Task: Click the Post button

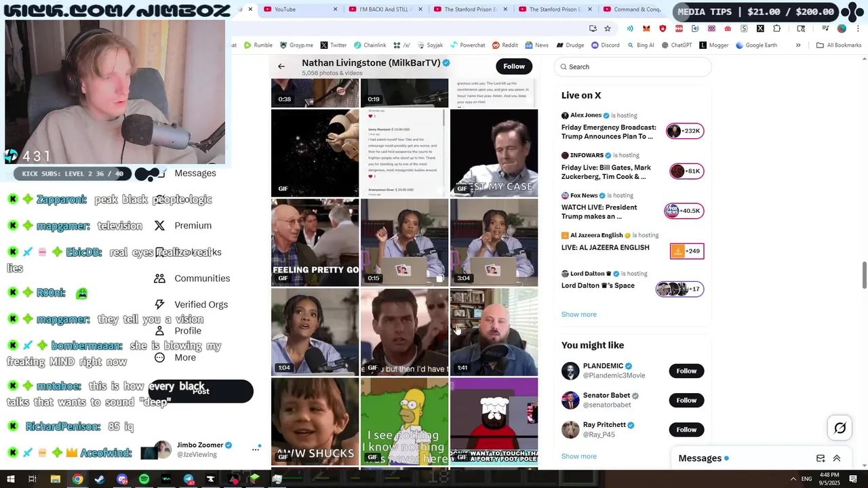Action: pyautogui.click(x=201, y=391)
